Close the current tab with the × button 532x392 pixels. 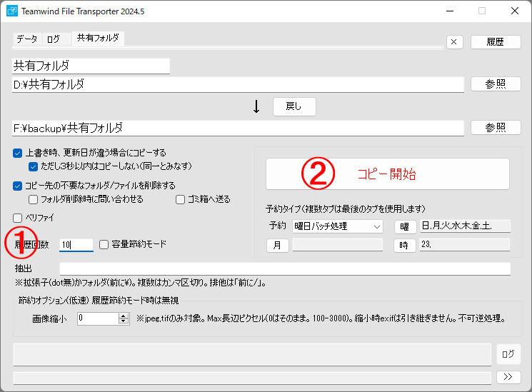coord(455,42)
